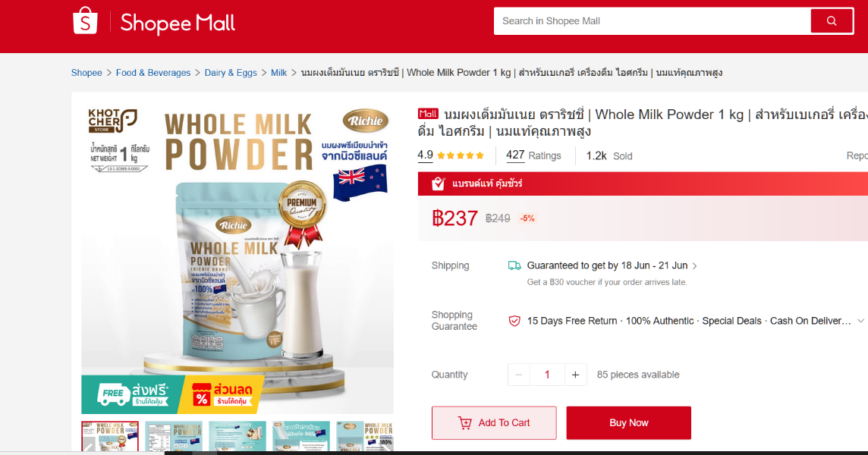Open the Dairy & Eggs breadcrumb
The image size is (868, 455).
(x=231, y=73)
